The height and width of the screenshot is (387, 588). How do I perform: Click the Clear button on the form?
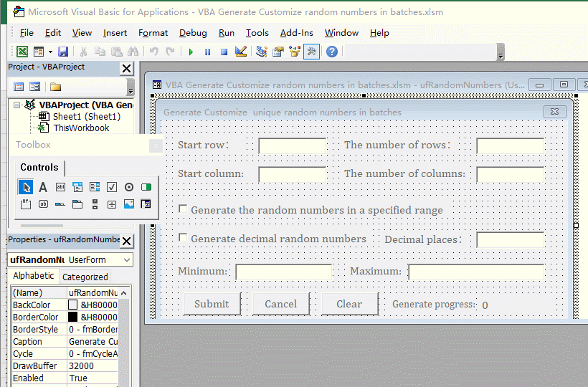(349, 304)
